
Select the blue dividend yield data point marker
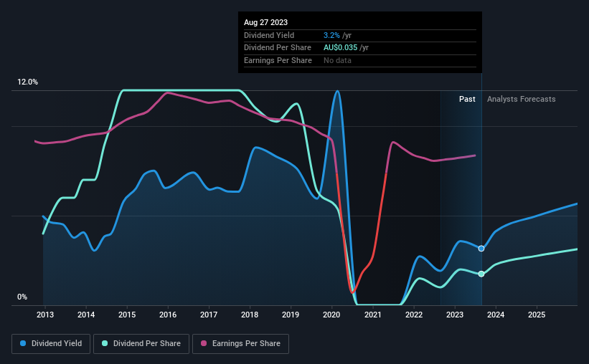pos(481,249)
